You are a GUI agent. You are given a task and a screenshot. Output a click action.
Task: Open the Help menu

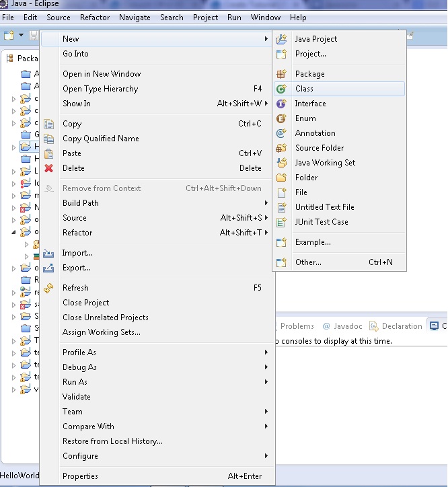coord(298,17)
